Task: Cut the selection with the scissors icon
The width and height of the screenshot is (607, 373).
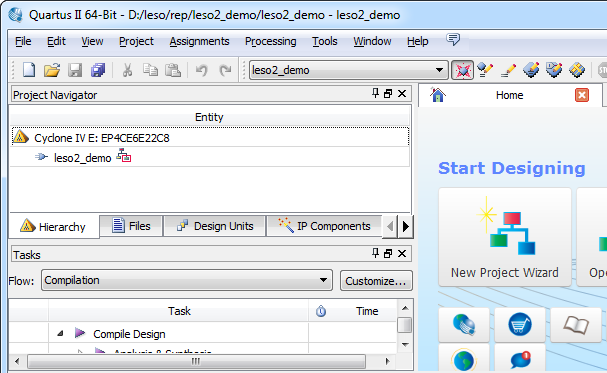Action: (x=127, y=70)
